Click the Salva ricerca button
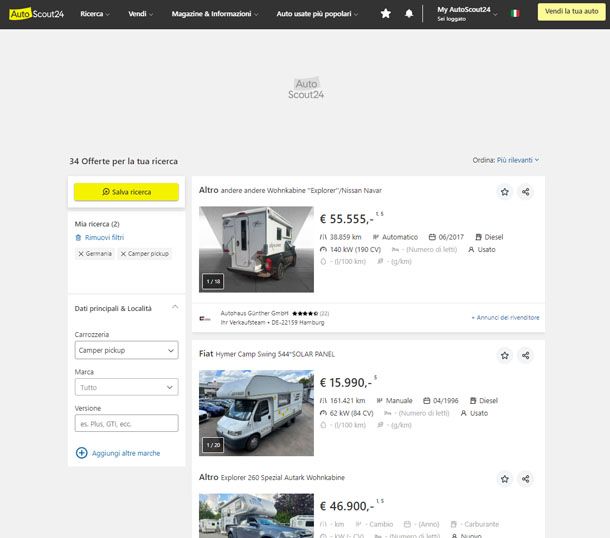The image size is (610, 538). click(126, 192)
